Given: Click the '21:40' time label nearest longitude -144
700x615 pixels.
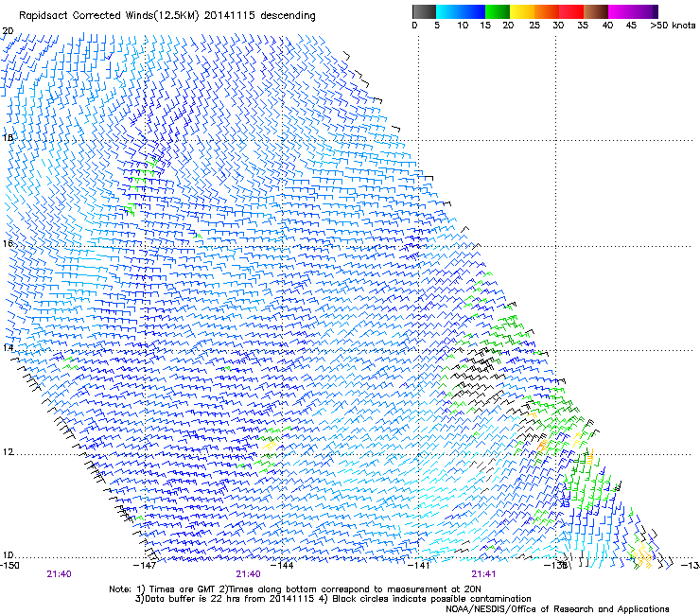Looking at the screenshot, I should pyautogui.click(x=248, y=574).
